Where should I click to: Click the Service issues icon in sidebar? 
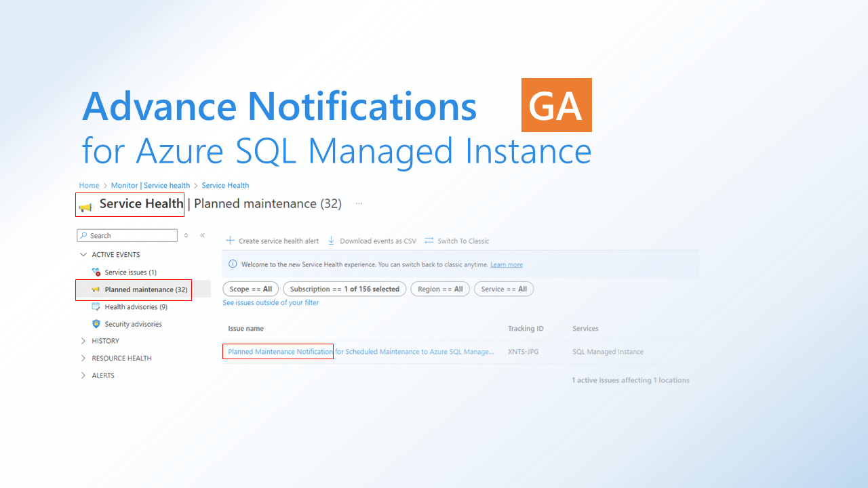95,272
